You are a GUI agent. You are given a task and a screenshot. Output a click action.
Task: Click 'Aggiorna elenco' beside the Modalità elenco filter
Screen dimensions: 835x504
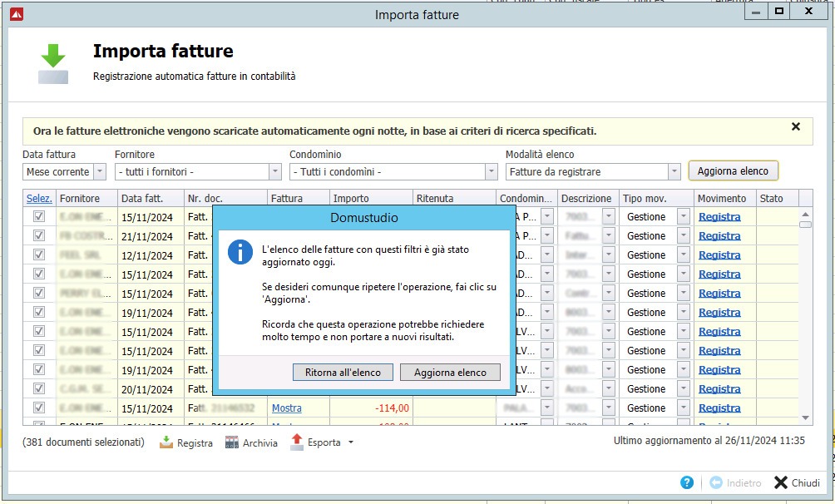click(734, 171)
